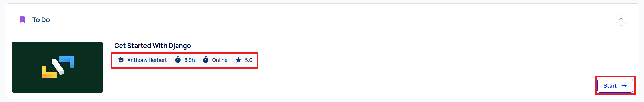Click the 8.9h duration label
This screenshot has height=102, width=644.
(190, 60)
